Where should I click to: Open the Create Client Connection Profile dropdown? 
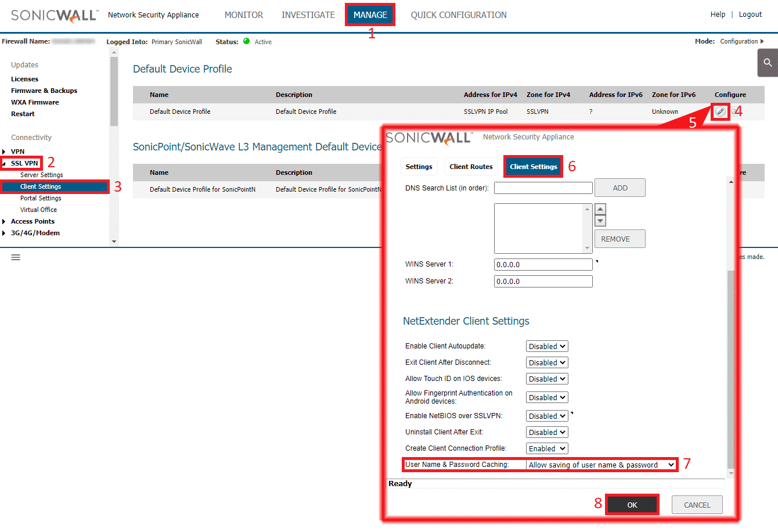click(546, 448)
